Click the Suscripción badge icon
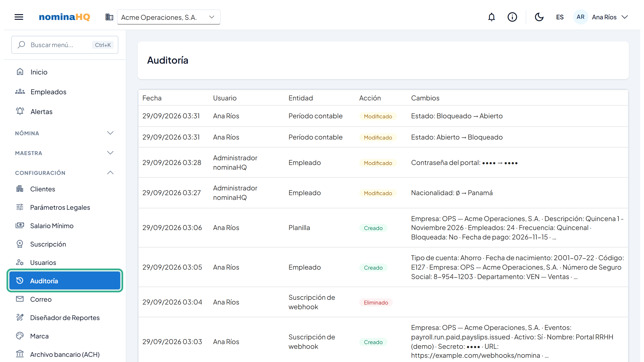 tap(20, 244)
